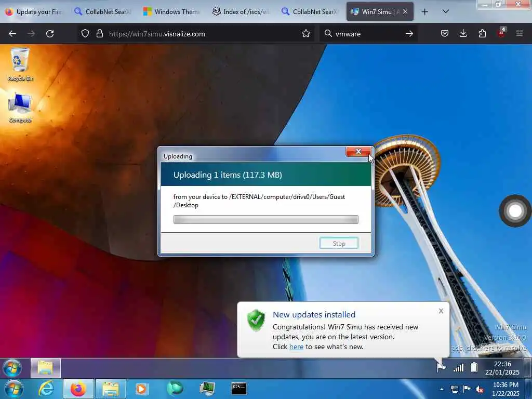
Task: Bookmark this page with the star
Action: pyautogui.click(x=305, y=33)
